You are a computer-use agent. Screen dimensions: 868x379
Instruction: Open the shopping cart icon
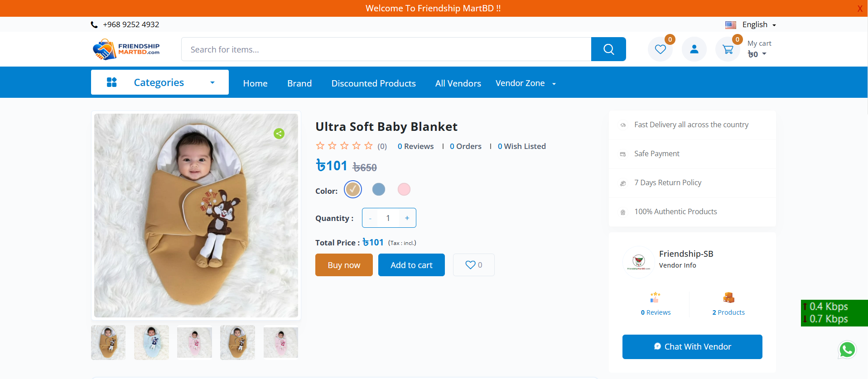coord(728,49)
